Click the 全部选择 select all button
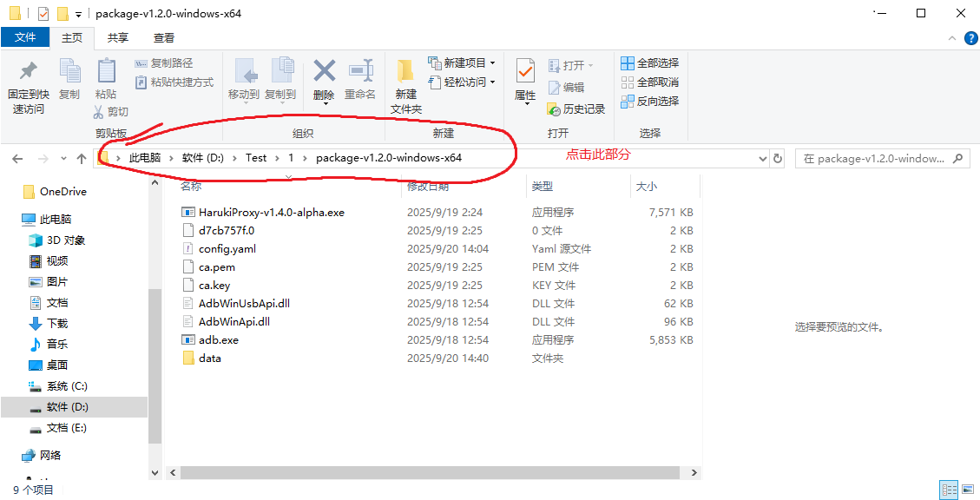 [x=650, y=62]
